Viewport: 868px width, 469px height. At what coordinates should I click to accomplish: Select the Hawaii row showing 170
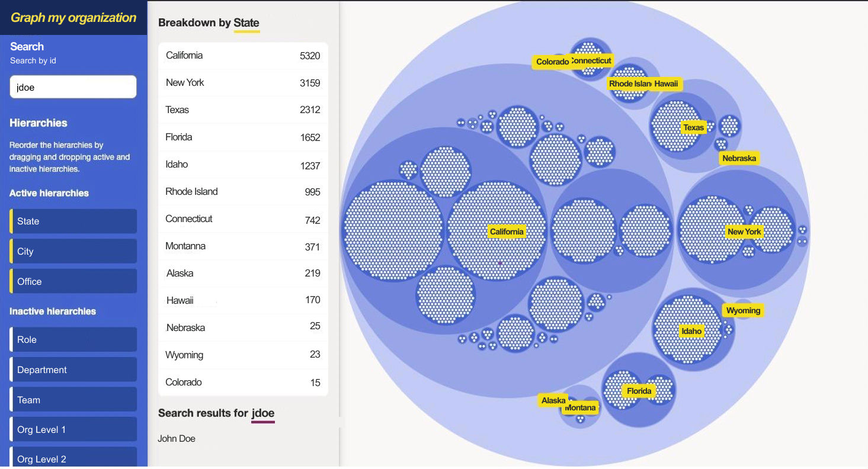pos(243,300)
